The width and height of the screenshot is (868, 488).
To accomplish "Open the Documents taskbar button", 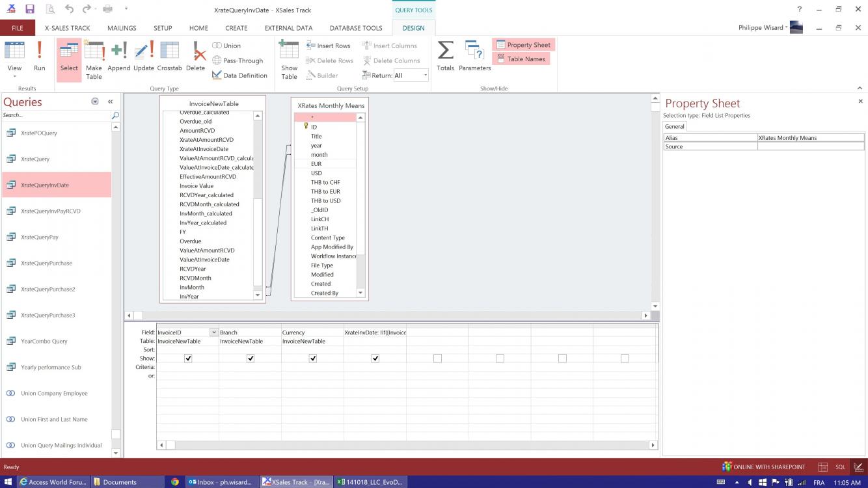I will 128,482.
